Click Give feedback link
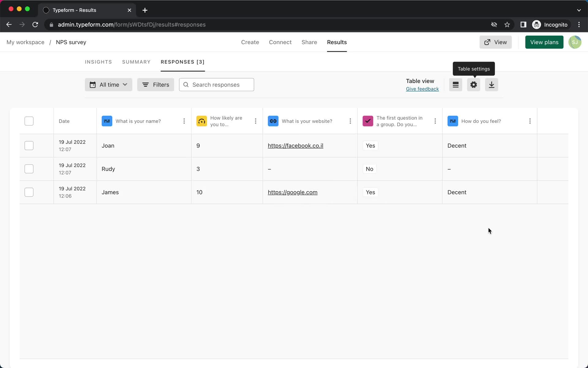Image resolution: width=588 pixels, height=368 pixels. (x=423, y=89)
